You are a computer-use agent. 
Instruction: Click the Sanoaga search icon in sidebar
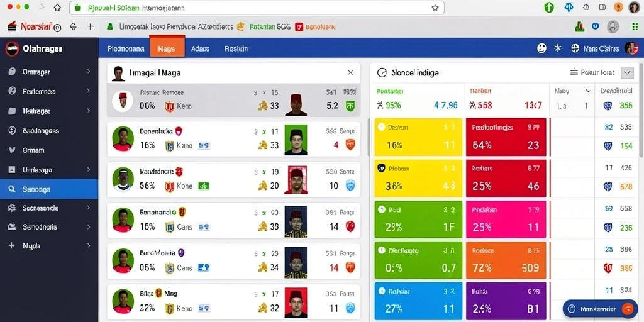point(12,189)
